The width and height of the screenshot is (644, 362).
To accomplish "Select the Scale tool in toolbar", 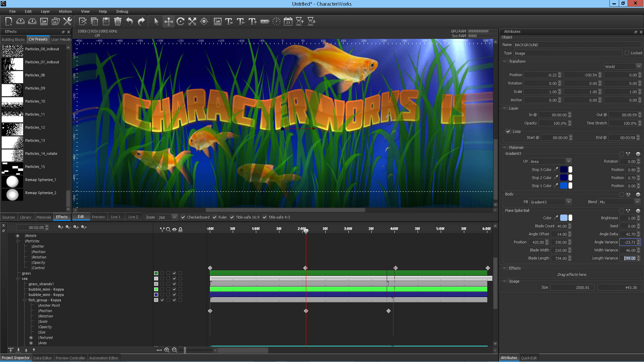I will (x=192, y=21).
